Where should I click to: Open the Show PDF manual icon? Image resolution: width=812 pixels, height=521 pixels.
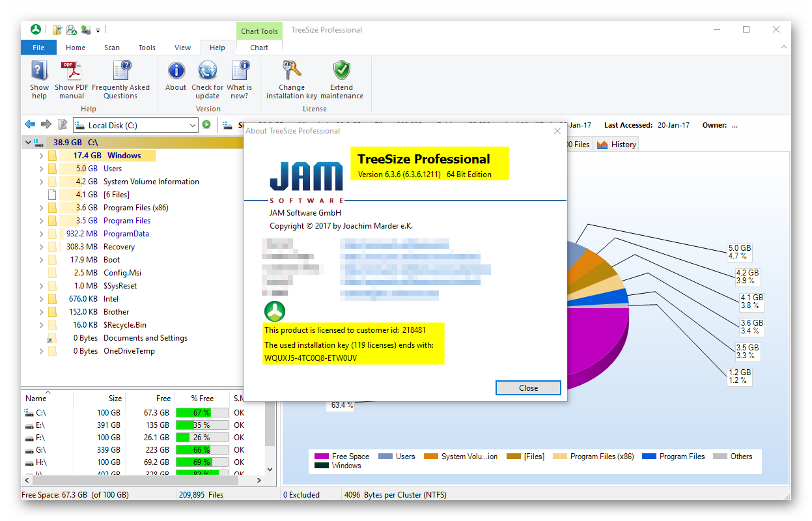71,70
